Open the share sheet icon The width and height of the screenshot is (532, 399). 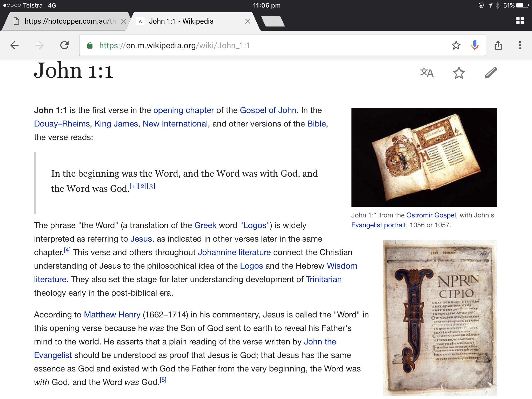pos(498,45)
